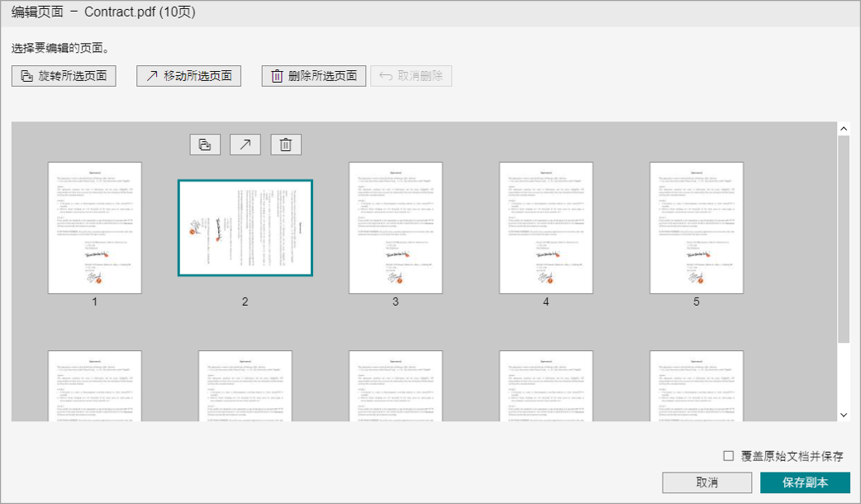Click the scrollbar up arrow
This screenshot has height=504, width=861.
844,129
